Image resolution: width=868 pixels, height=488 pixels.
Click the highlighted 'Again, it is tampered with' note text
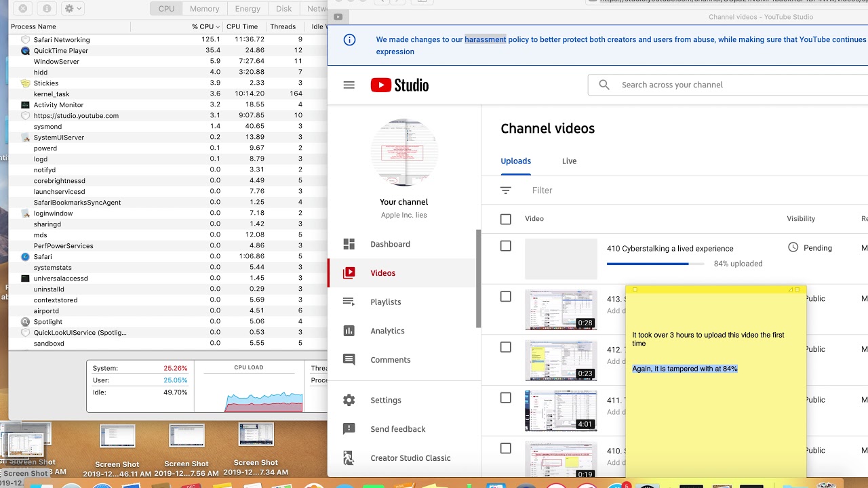coord(685,369)
